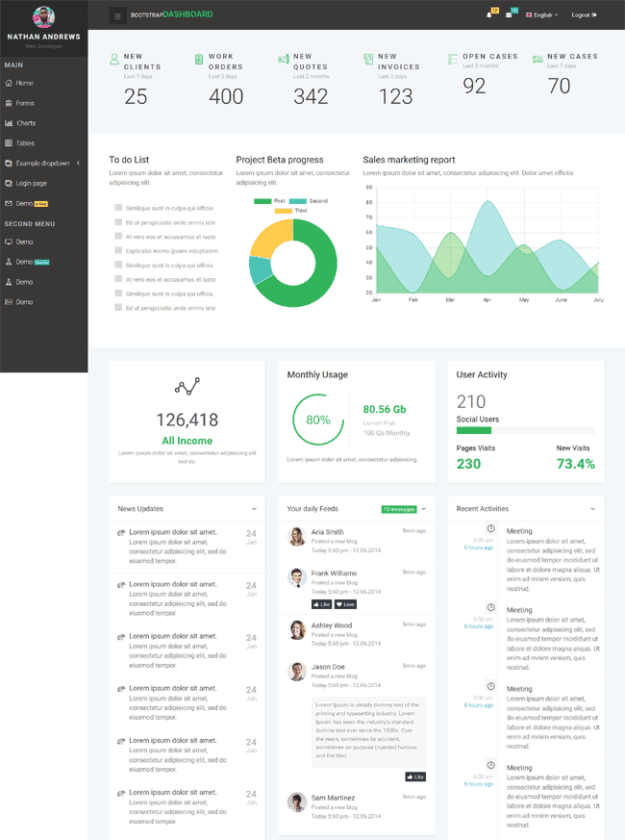
Task: Open notifications bell icon in header
Action: coord(489,15)
